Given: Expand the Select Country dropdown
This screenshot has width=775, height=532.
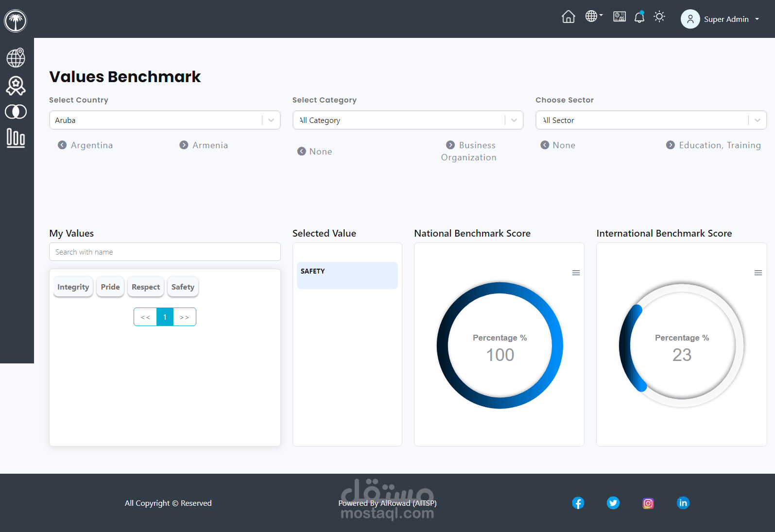Looking at the screenshot, I should point(165,120).
